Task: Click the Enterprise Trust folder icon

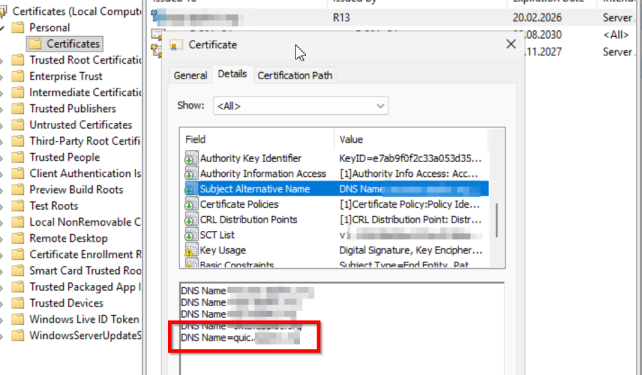Action: point(18,76)
